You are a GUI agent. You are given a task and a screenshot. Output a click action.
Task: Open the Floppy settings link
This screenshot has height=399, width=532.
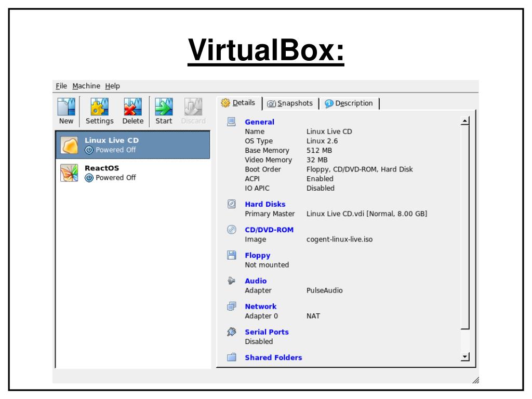tap(258, 256)
